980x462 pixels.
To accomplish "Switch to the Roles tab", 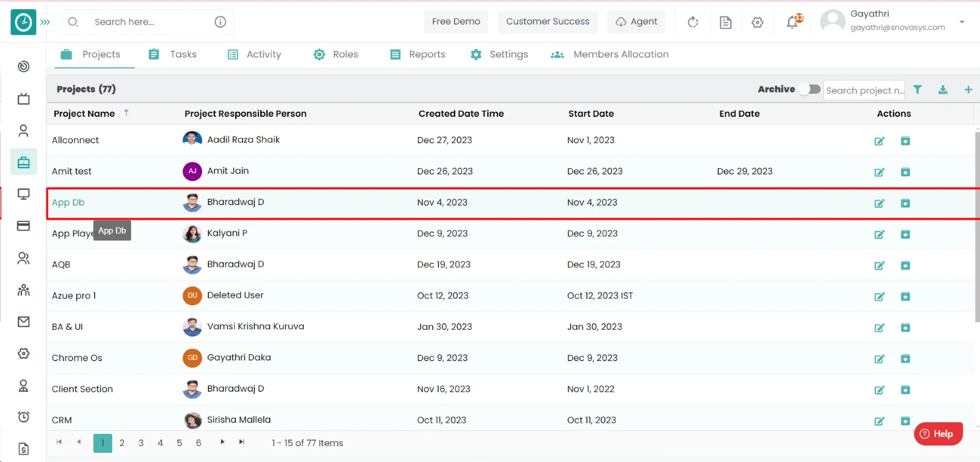I will [336, 54].
